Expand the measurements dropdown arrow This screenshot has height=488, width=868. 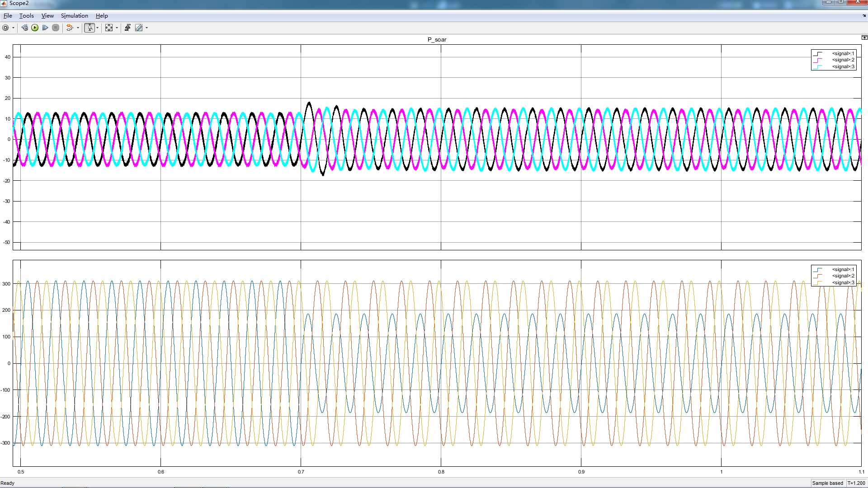coord(146,28)
